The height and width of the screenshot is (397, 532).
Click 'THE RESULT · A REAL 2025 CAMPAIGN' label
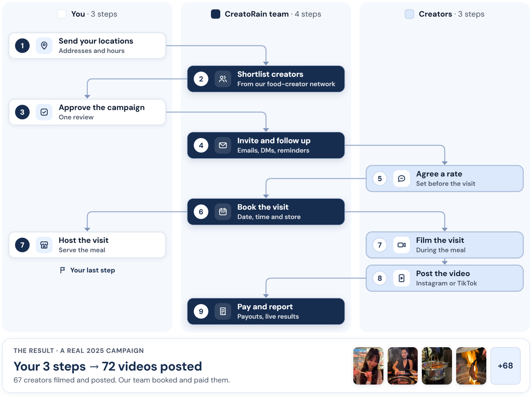[x=79, y=350]
